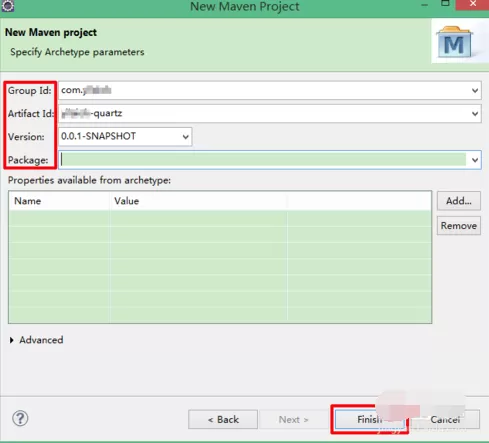Click the Finish button
Screen dimensions: 489x443
(x=369, y=419)
